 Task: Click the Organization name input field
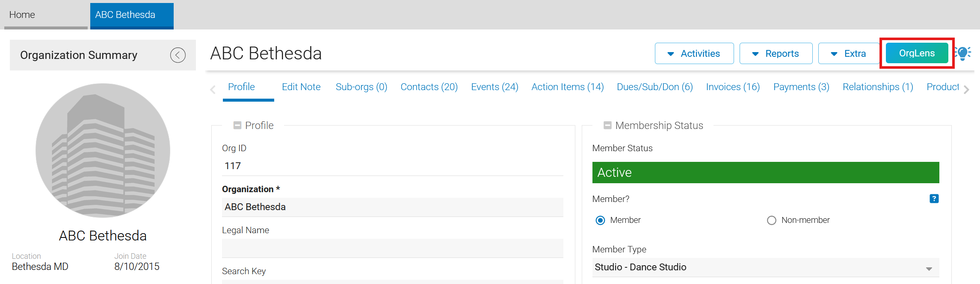click(393, 207)
